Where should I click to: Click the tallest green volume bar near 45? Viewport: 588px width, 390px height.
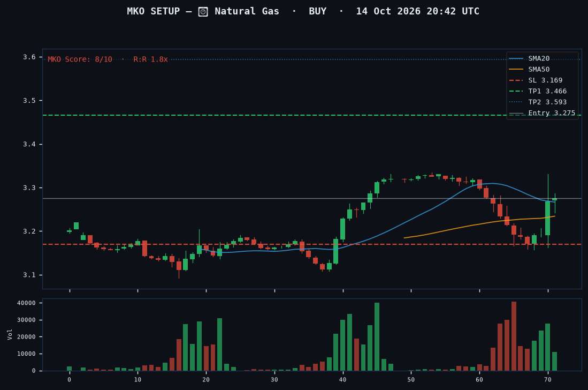click(377, 337)
